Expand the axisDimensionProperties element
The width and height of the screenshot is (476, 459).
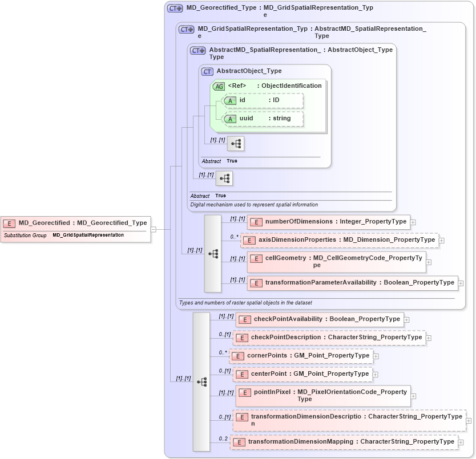(x=441, y=240)
